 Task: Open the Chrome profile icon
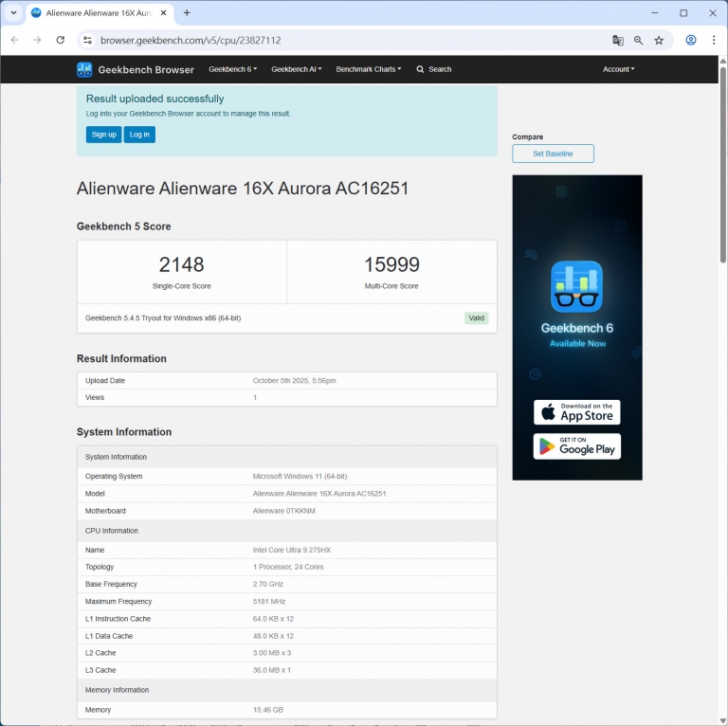click(x=691, y=41)
